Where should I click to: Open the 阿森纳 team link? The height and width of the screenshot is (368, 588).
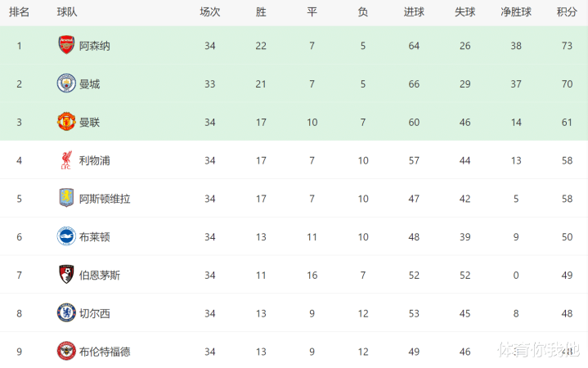click(x=95, y=46)
